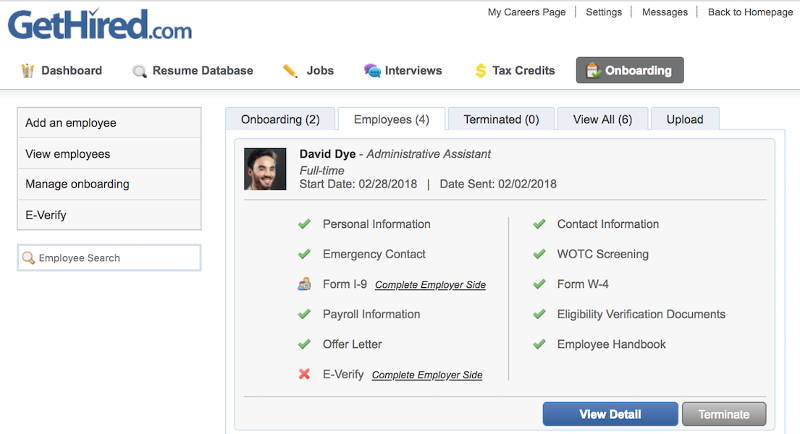800x434 pixels.
Task: Open the Onboarding (2) tab
Action: pyautogui.click(x=280, y=119)
